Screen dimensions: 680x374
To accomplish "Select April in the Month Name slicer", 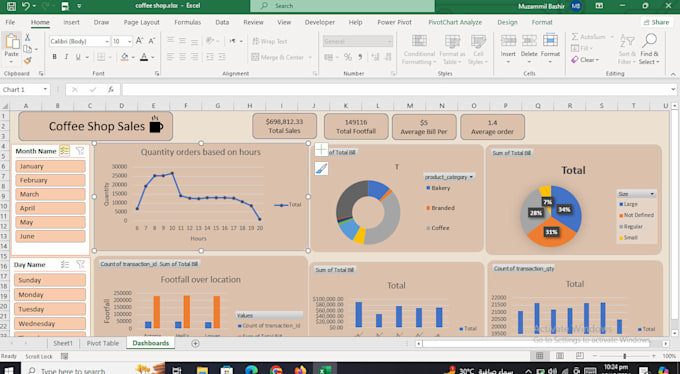I will point(50,208).
